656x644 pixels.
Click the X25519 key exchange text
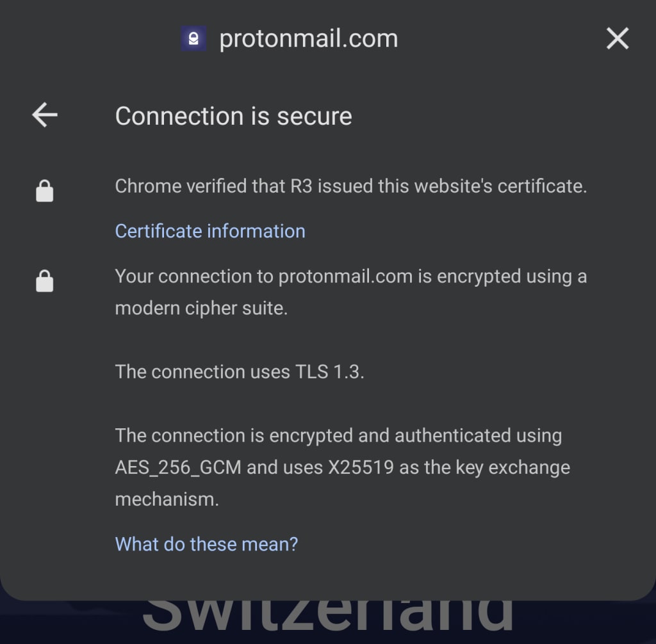click(x=360, y=467)
